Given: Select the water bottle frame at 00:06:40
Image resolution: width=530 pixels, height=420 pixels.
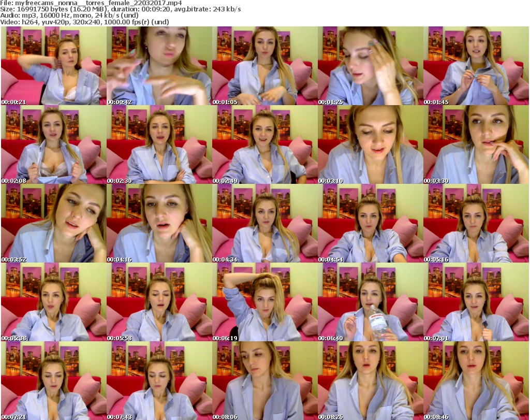Looking at the screenshot, I should (x=371, y=302).
